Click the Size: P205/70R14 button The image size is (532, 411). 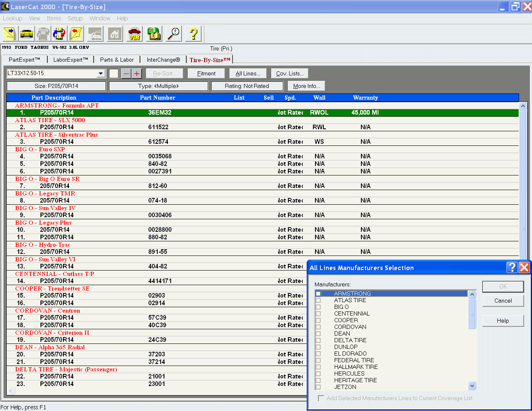click(56, 86)
